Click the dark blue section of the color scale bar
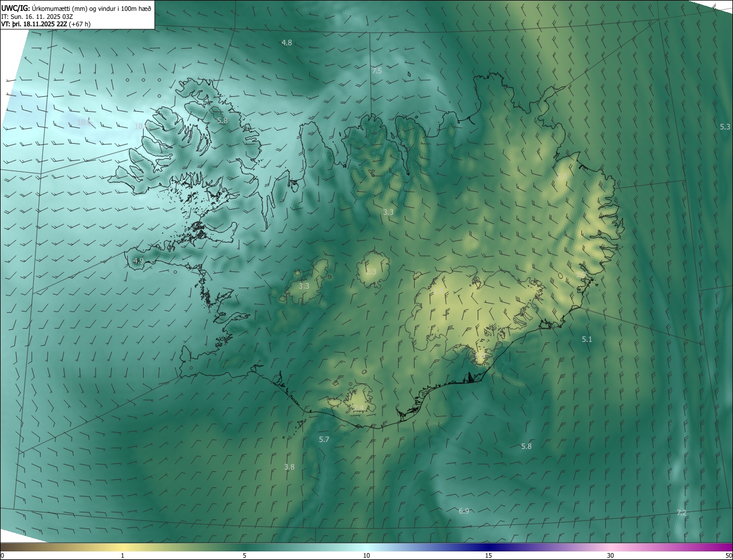Viewport: 733px width, 560px height. 488,547
